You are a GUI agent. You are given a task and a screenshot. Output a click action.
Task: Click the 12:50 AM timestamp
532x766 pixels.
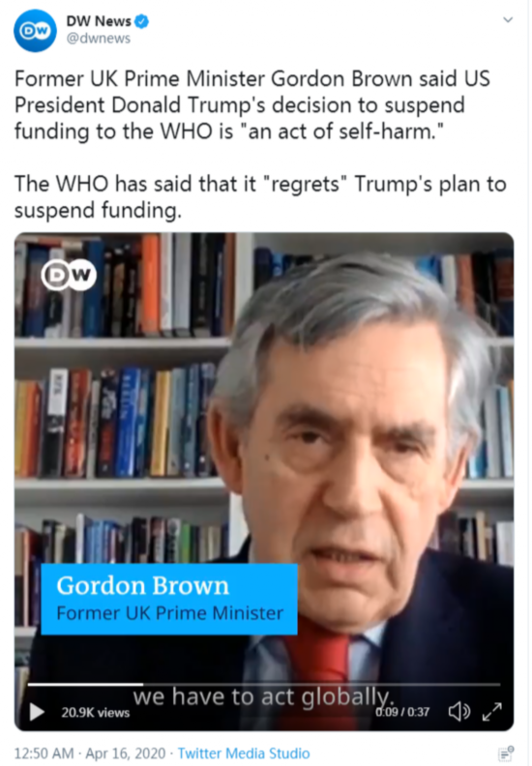44,753
